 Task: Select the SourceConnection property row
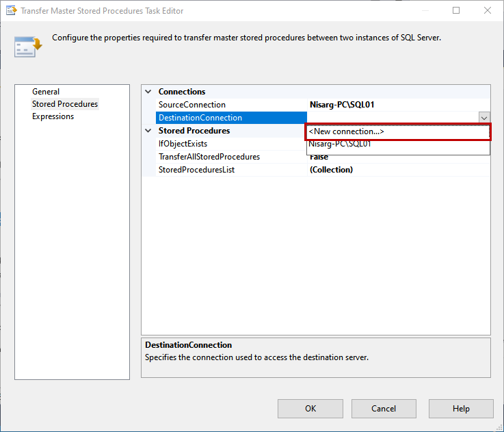click(192, 105)
